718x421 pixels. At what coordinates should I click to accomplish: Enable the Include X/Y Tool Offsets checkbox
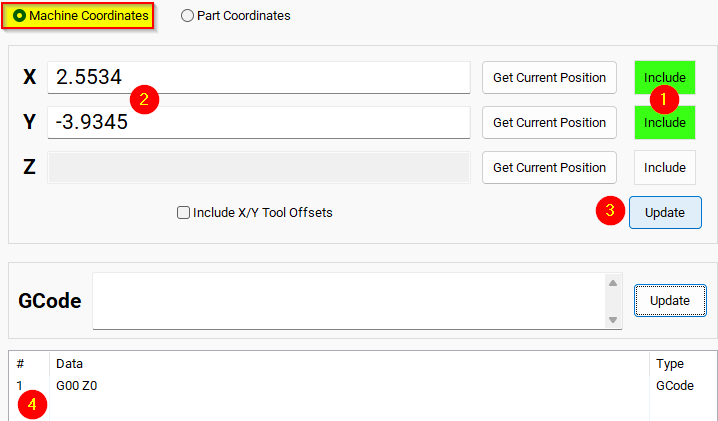(x=183, y=212)
